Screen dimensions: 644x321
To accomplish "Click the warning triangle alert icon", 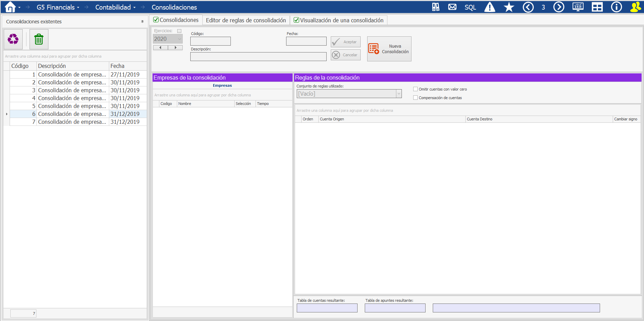I will 489,7.
